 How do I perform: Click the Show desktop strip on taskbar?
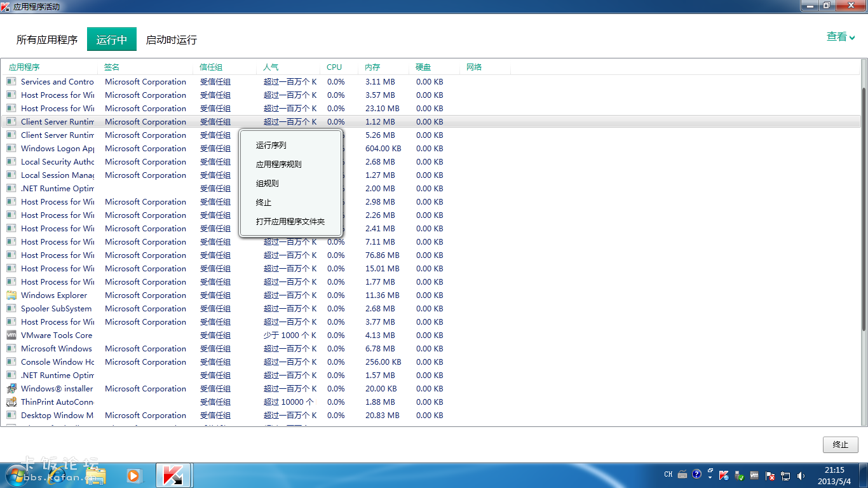pos(864,475)
